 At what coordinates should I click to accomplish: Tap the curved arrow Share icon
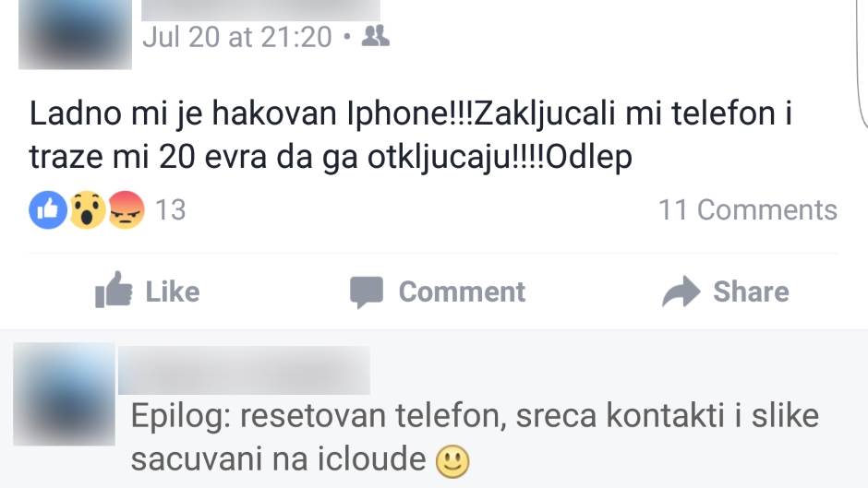coord(681,291)
